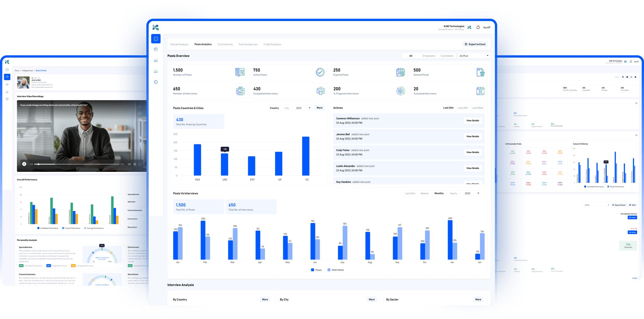644x319 pixels.
Task: Select Last Week in the Actives panel
Action: coord(477,108)
